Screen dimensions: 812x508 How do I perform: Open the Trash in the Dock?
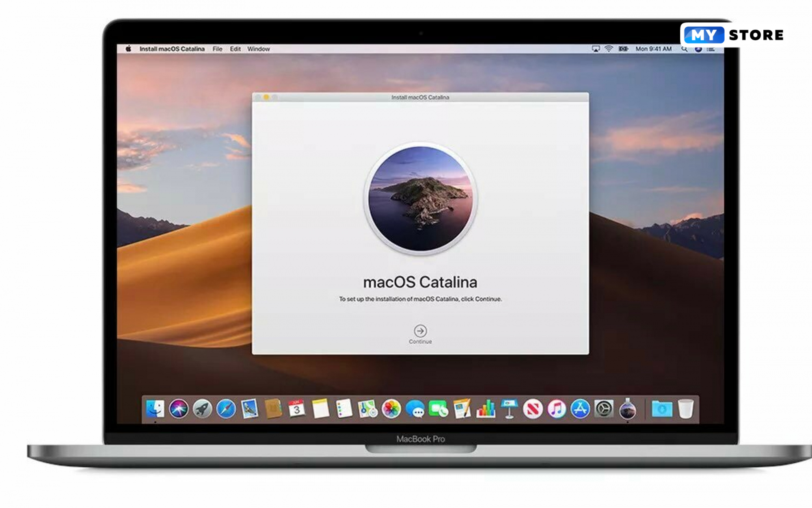(686, 409)
